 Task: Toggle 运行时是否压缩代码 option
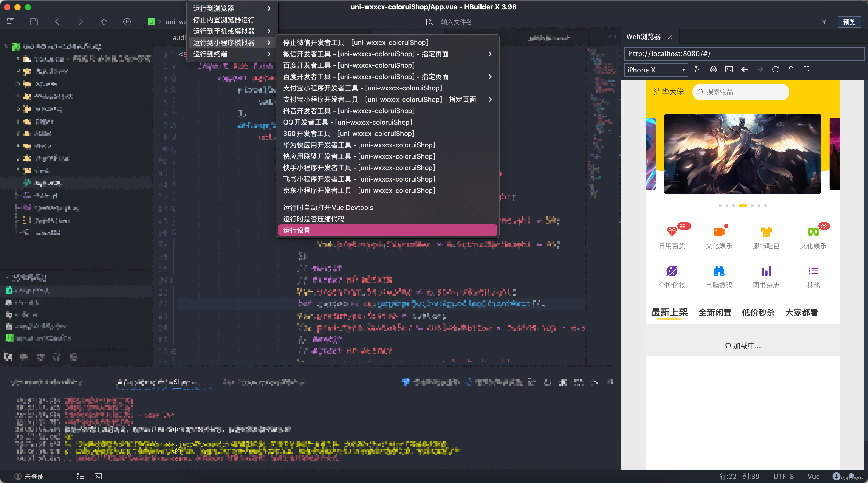click(388, 219)
